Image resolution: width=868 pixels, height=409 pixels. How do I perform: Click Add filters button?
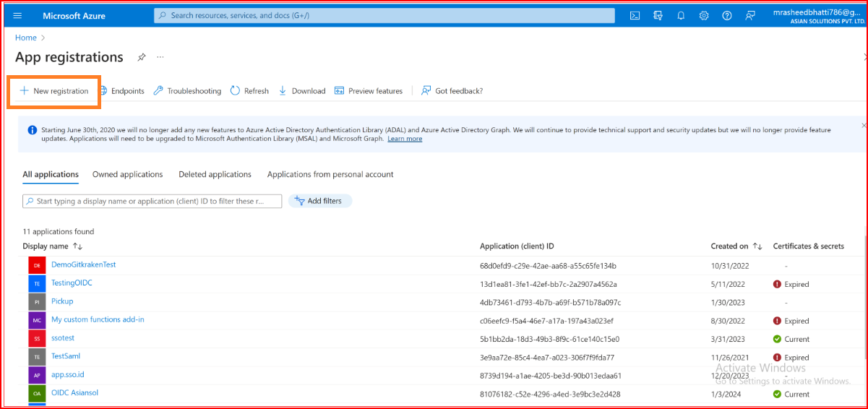[320, 201]
